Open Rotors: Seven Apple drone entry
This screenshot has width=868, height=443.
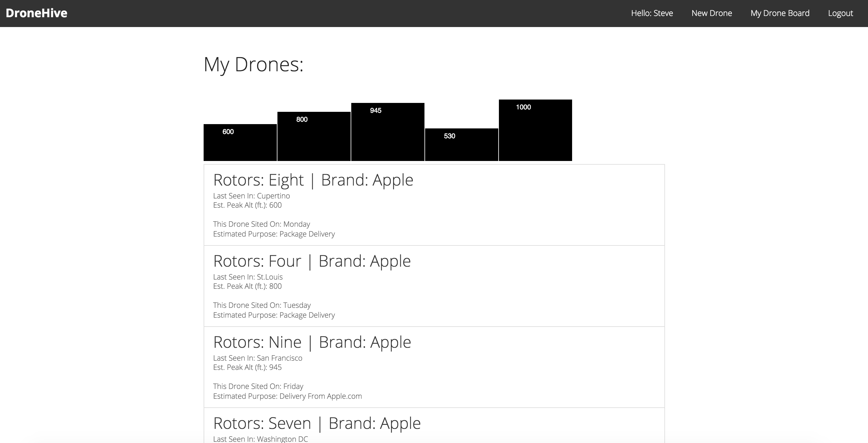317,423
